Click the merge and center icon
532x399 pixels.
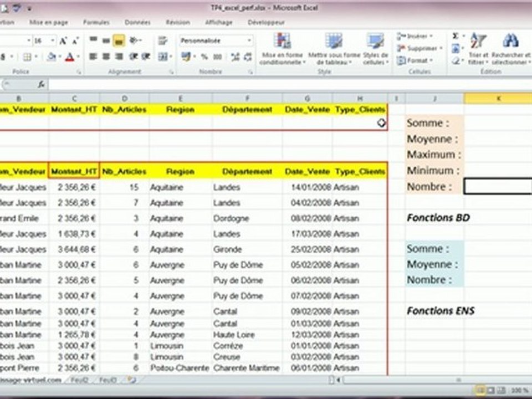point(162,57)
